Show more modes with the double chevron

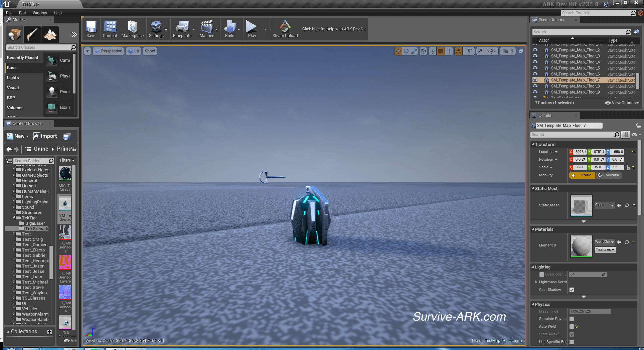pyautogui.click(x=74, y=35)
